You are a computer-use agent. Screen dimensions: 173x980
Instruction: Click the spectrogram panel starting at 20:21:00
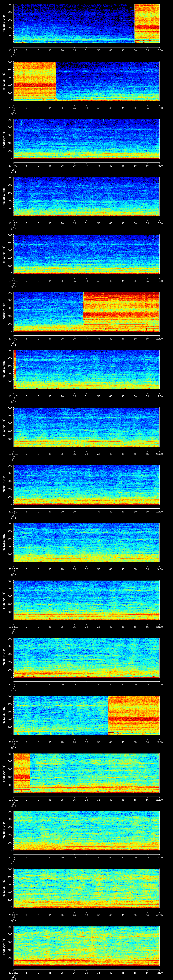(86, 427)
